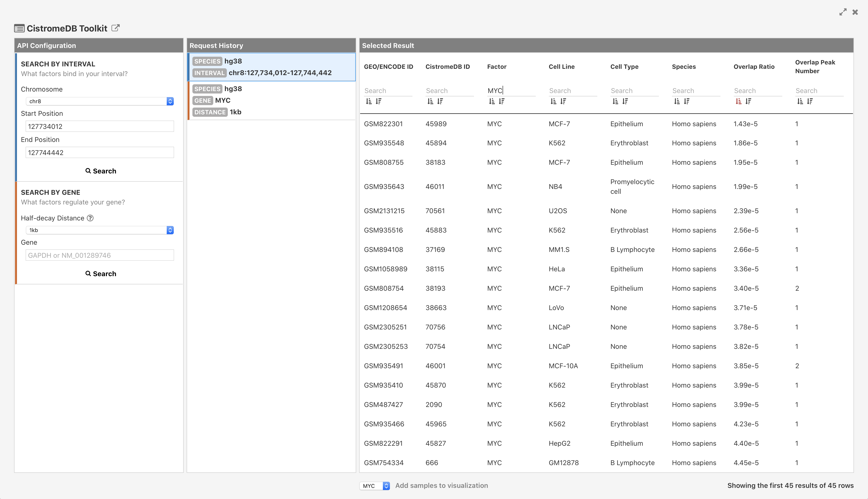Image resolution: width=868 pixels, height=499 pixels.
Task: Click the GSM487427 cell
Action: click(x=383, y=405)
